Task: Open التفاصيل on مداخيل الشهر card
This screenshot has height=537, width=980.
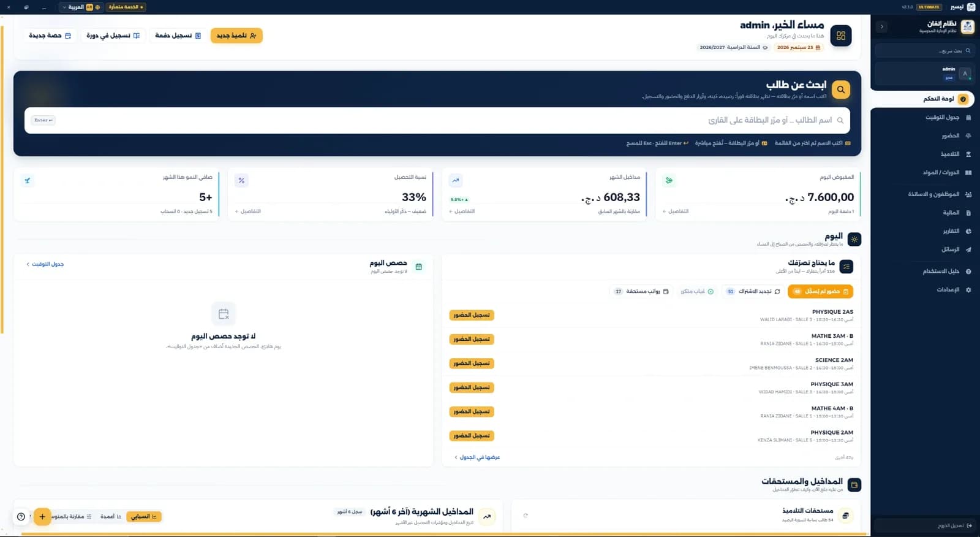Action: [x=462, y=211]
